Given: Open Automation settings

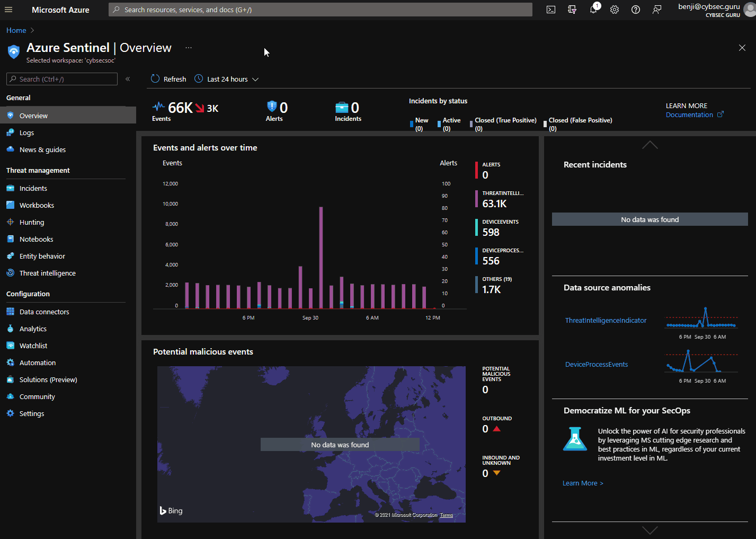Looking at the screenshot, I should click(37, 363).
